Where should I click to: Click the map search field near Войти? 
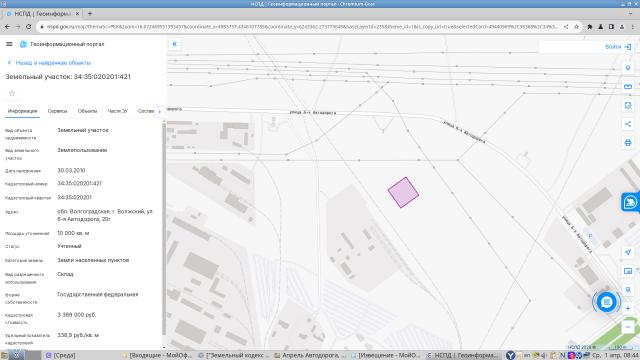point(570,47)
